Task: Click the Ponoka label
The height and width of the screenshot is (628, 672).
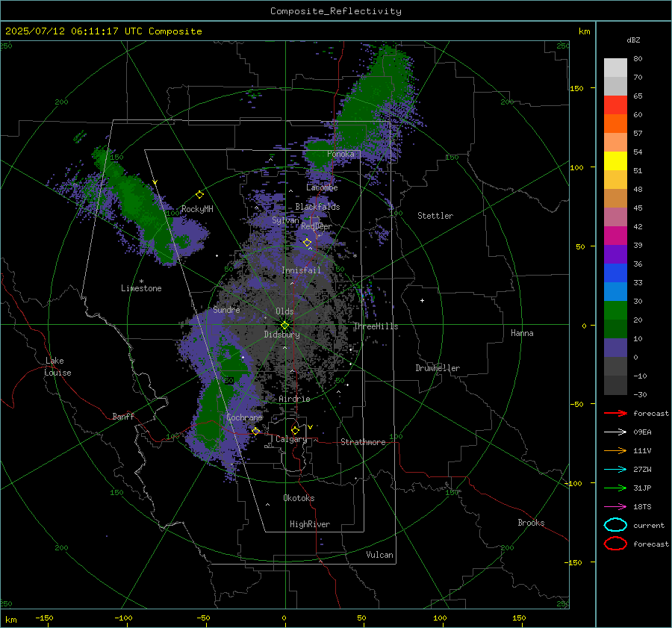Action: (x=340, y=154)
